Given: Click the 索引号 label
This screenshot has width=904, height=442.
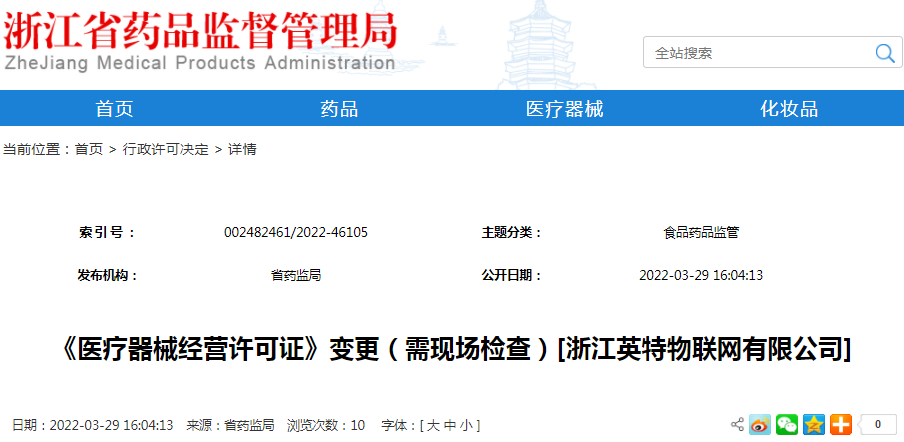Looking at the screenshot, I should pos(107,233).
